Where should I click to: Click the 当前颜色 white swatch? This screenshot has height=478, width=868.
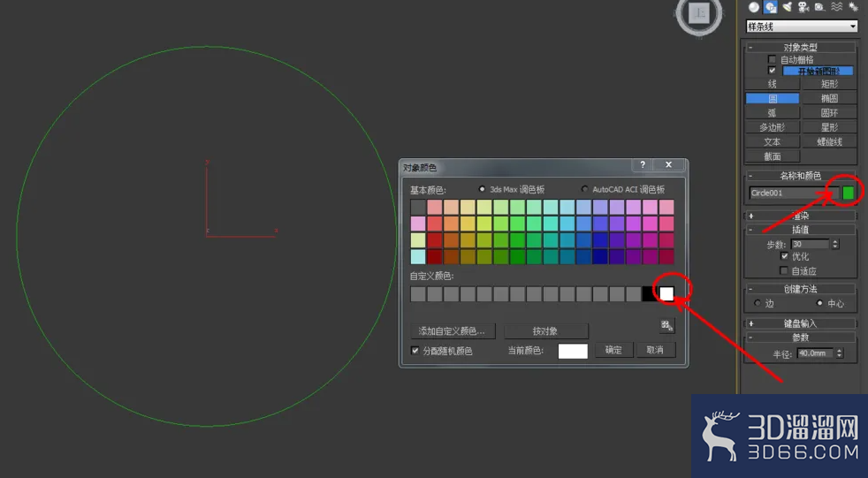pos(573,351)
